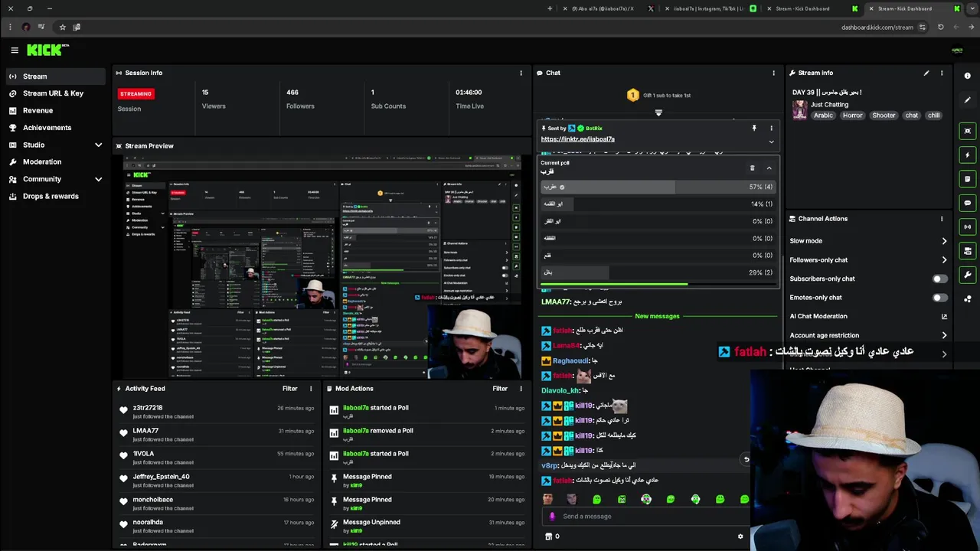
Task: Toggle the broadcast signal widget in right toolbar
Action: click(968, 227)
